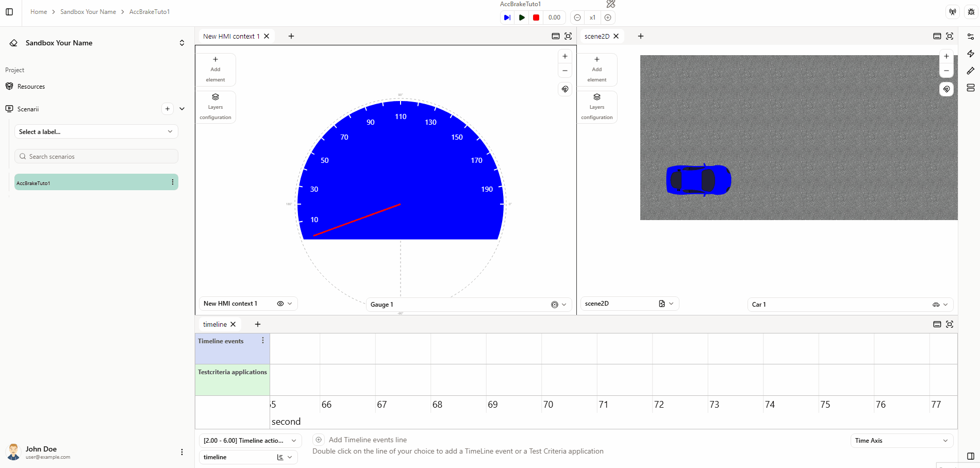Open the Select a label dropdown
This screenshot has width=980, height=468.
point(96,132)
